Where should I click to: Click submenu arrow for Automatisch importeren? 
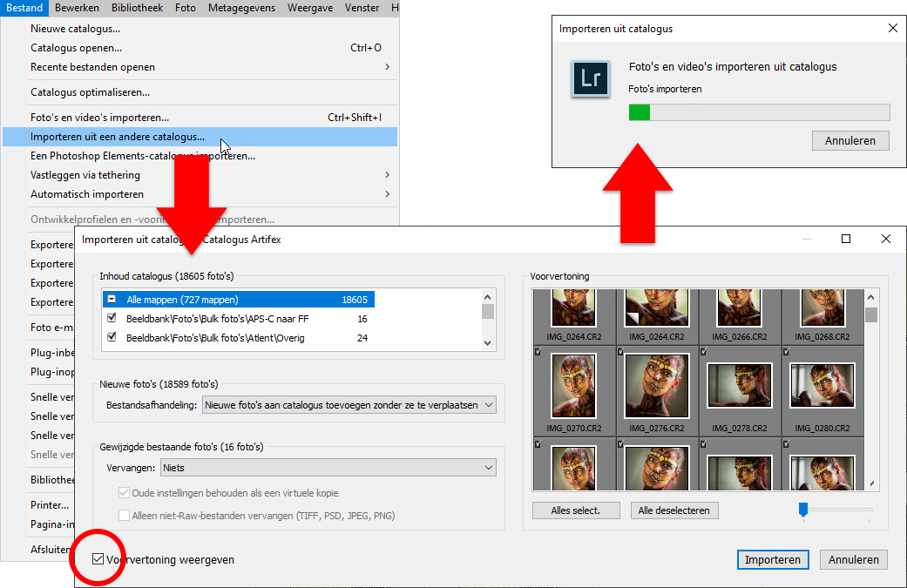pos(387,194)
